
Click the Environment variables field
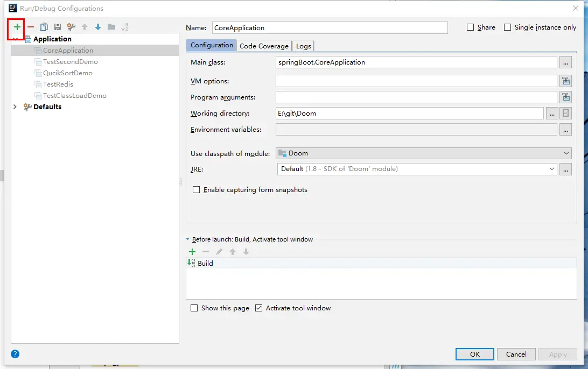(x=416, y=129)
